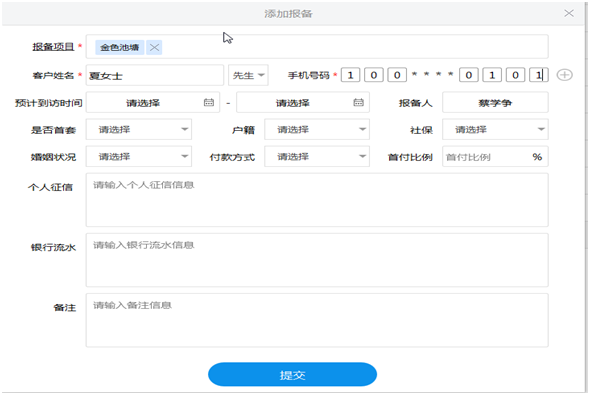590x395 pixels.
Task: Click the 个人征信 text area
Action: tap(317, 200)
